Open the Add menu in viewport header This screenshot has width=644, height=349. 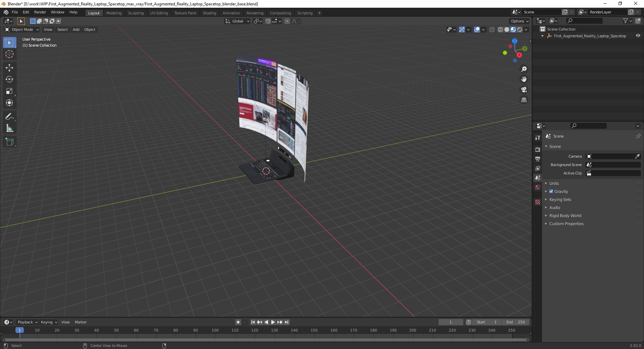pyautogui.click(x=76, y=30)
